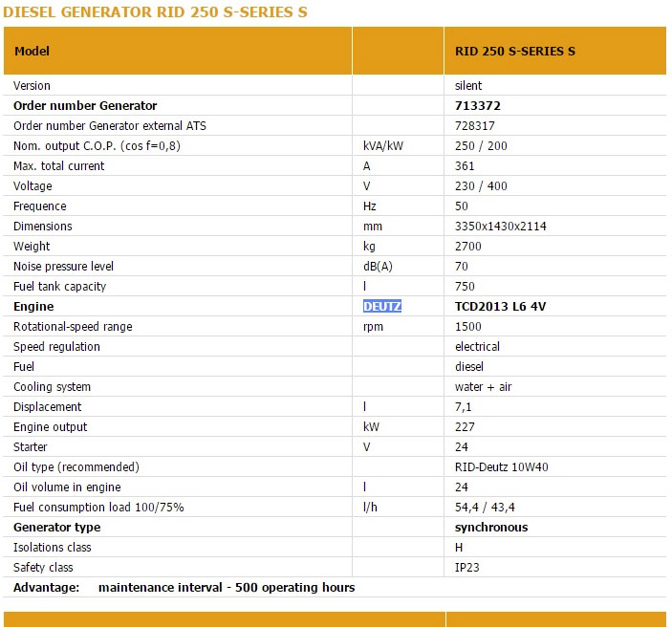Screen dimensions: 672x628
Task: Select displacement value 7,1
Action: 463,407
